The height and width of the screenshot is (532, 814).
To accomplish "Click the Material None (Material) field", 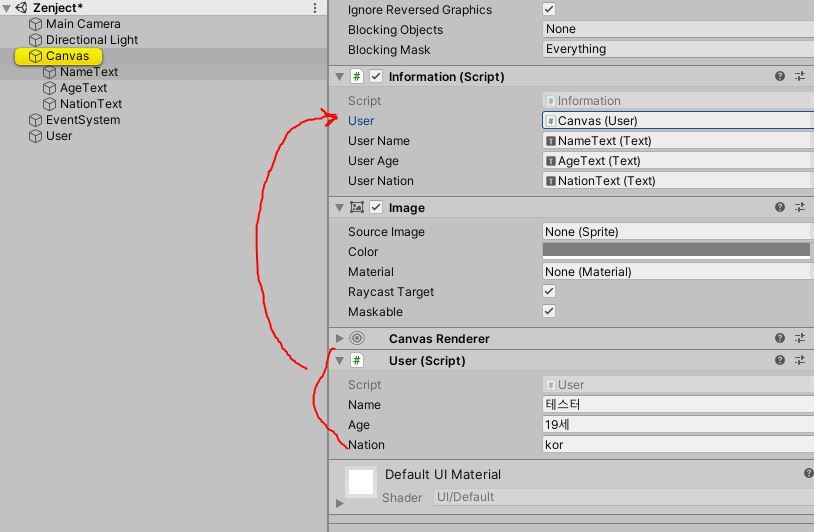I will [678, 271].
